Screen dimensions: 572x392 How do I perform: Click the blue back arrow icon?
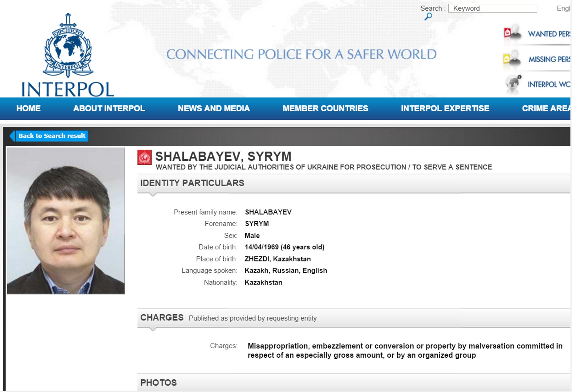point(13,136)
